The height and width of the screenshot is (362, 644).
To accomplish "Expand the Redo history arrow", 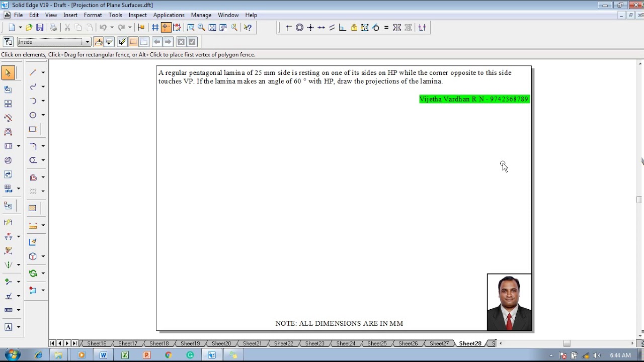I will (130, 28).
